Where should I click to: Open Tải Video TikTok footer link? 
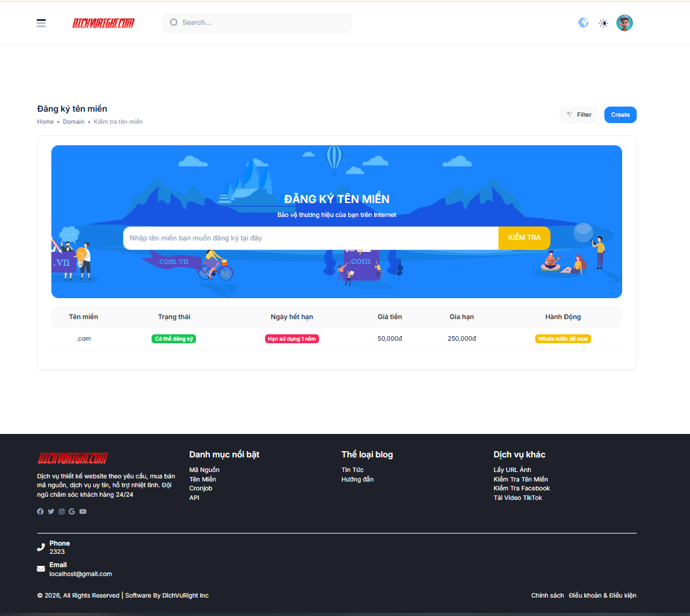[517, 498]
